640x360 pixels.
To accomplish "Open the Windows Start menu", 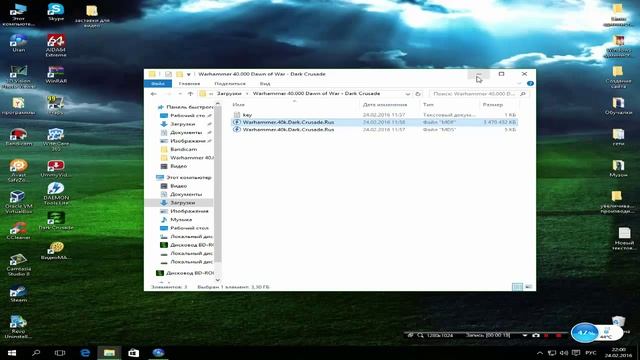I will point(12,353).
